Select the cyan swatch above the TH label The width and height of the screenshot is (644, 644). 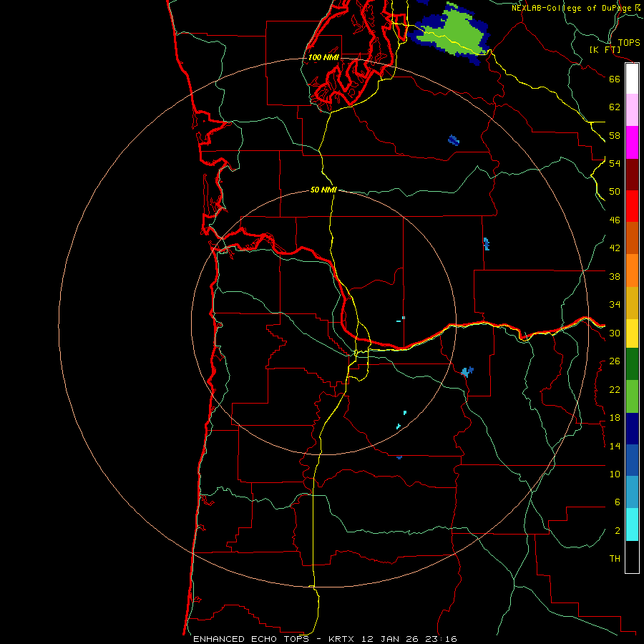pos(632,525)
